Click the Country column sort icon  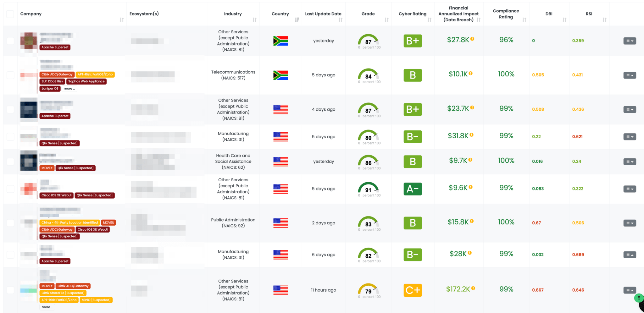tap(297, 20)
